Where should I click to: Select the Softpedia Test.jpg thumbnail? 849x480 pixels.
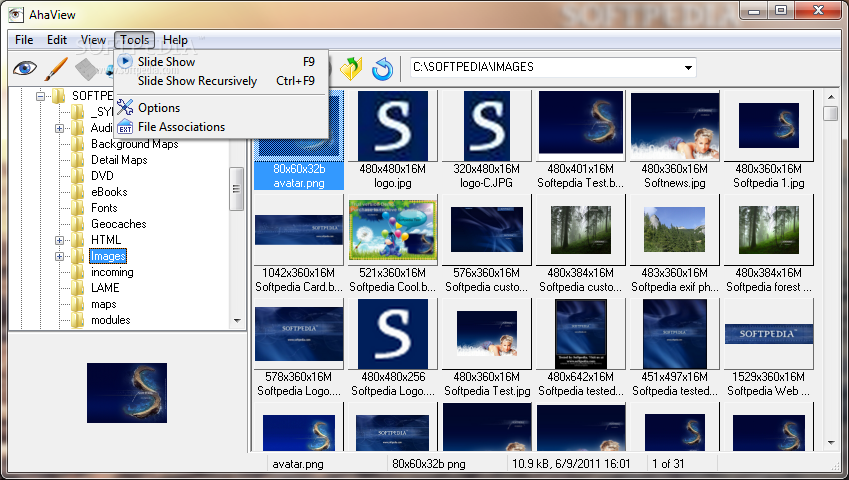pos(486,334)
